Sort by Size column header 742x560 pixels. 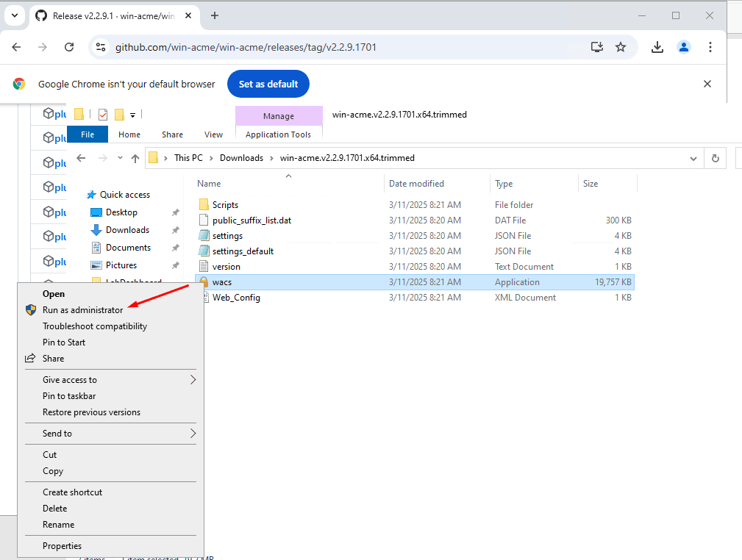607,184
